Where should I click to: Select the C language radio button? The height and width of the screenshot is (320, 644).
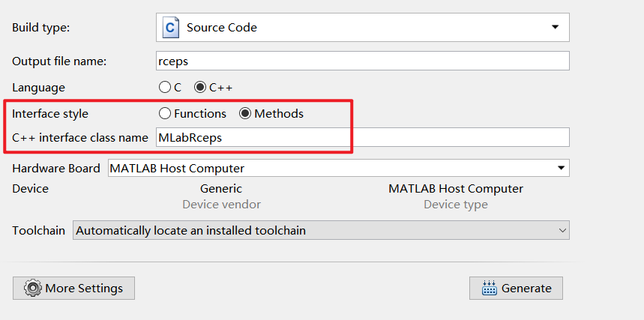point(165,87)
